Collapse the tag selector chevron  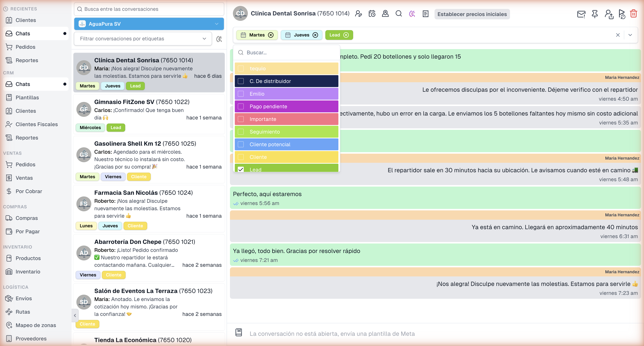click(630, 35)
